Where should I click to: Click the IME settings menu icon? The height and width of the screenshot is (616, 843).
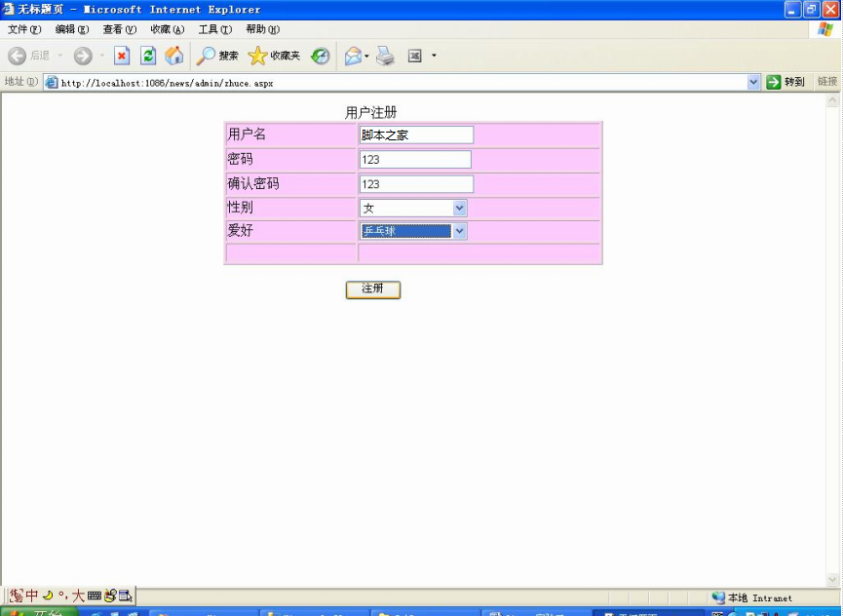(x=126, y=595)
